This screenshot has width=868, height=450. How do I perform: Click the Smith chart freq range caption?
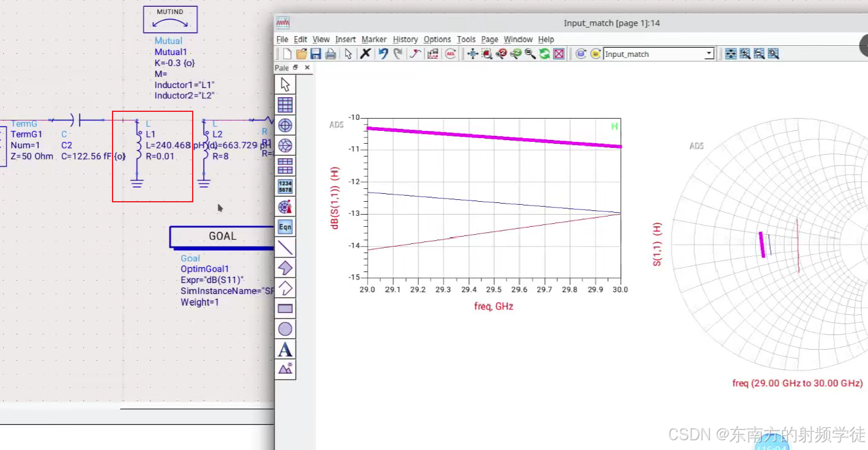(797, 383)
